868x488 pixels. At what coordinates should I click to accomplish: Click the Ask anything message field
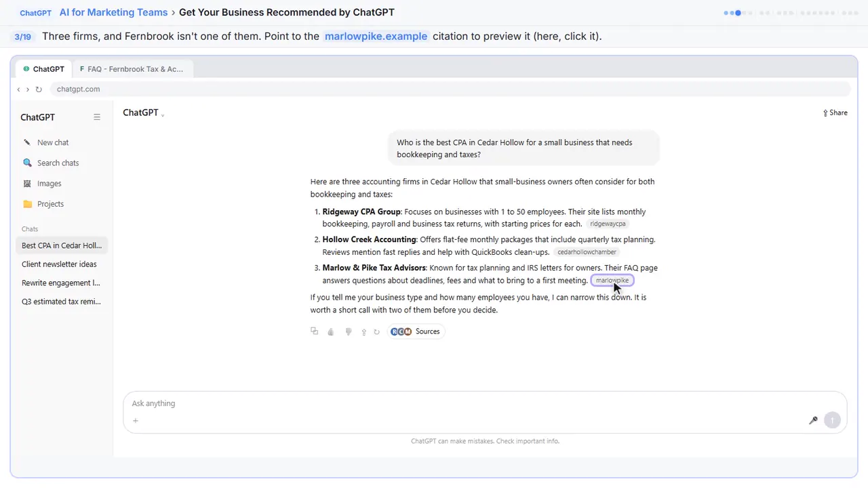(x=485, y=403)
